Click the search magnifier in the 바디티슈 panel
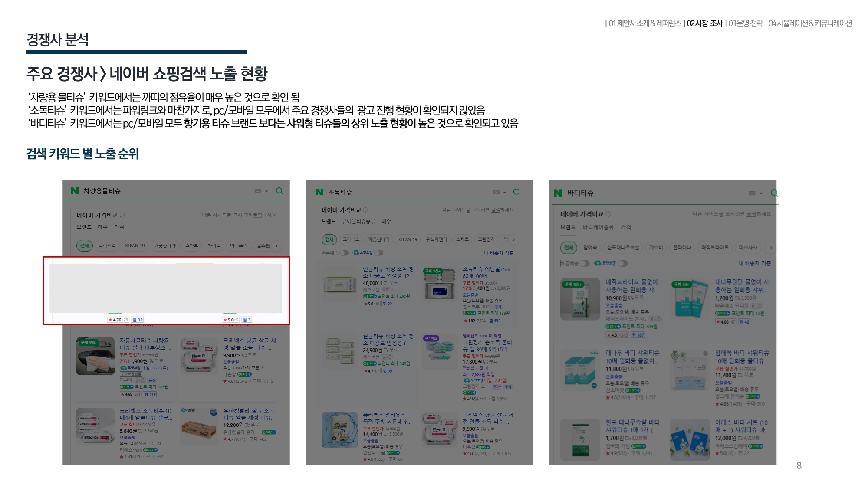 pos(774,193)
